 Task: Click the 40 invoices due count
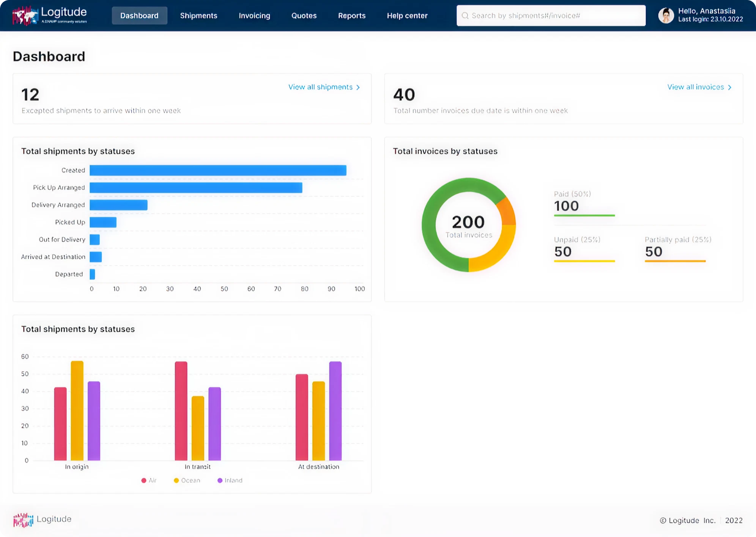click(404, 95)
